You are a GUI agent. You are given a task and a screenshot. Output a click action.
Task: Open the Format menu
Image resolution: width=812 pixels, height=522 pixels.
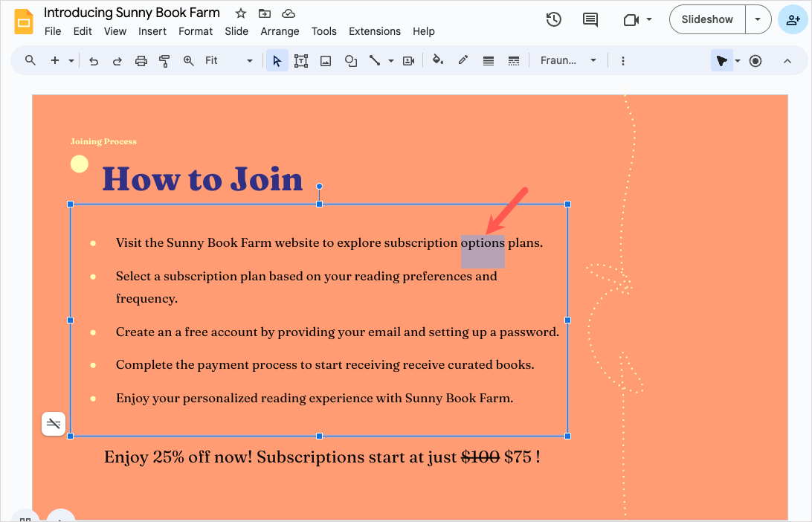pyautogui.click(x=196, y=31)
